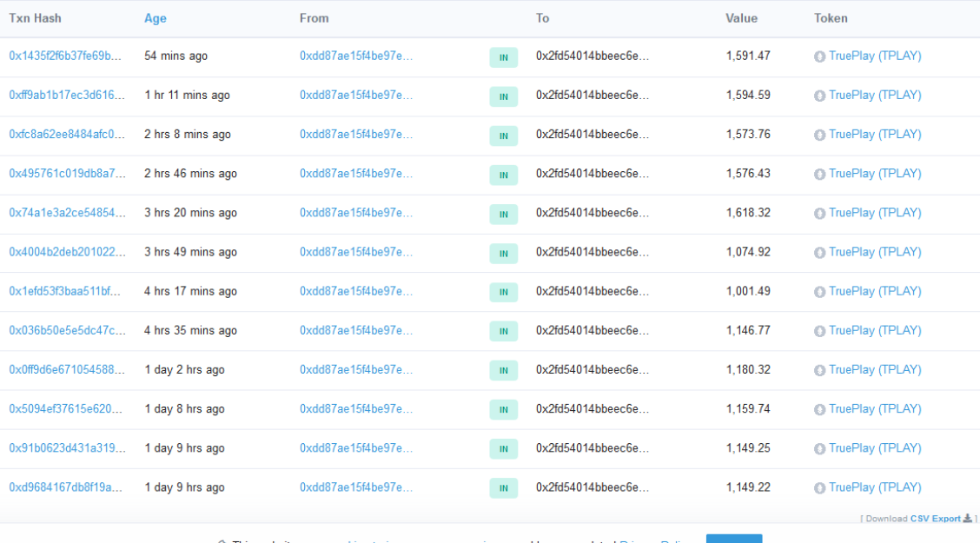Click TruePlay token icon in the 1,591.47 row

click(819, 56)
